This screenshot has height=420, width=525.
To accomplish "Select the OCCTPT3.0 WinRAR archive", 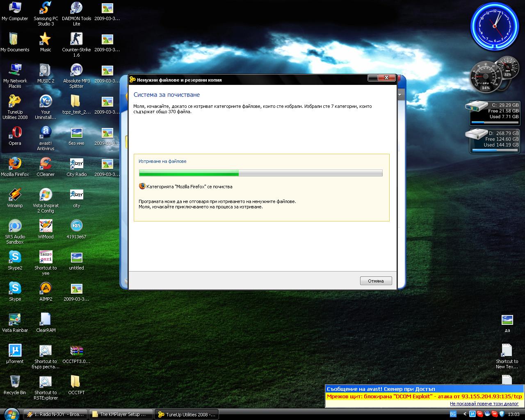I will click(76, 354).
